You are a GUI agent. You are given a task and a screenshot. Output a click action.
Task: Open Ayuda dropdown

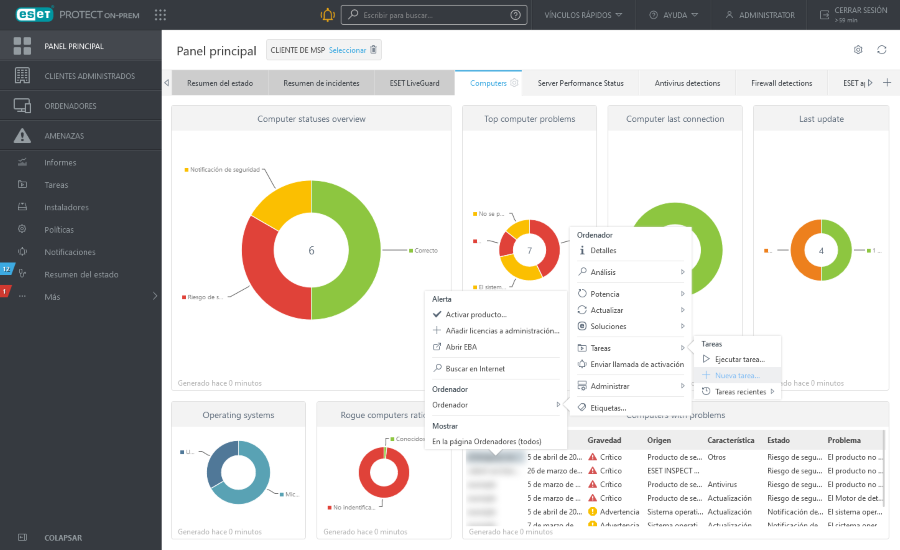coord(674,15)
